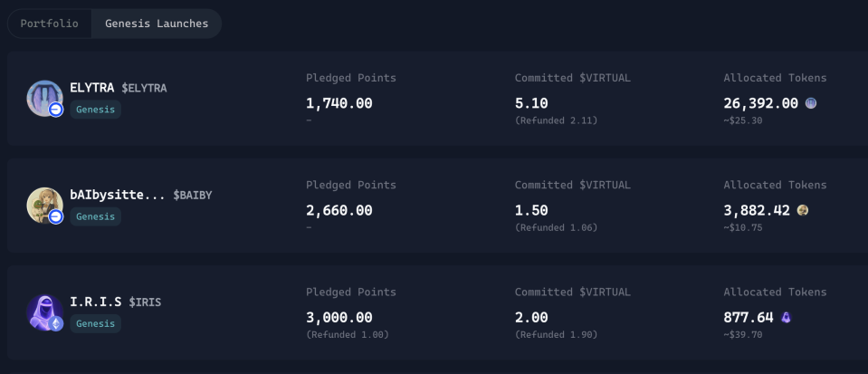Select bAIbysitter committed $VIRTUAL value 1.50

(531, 211)
